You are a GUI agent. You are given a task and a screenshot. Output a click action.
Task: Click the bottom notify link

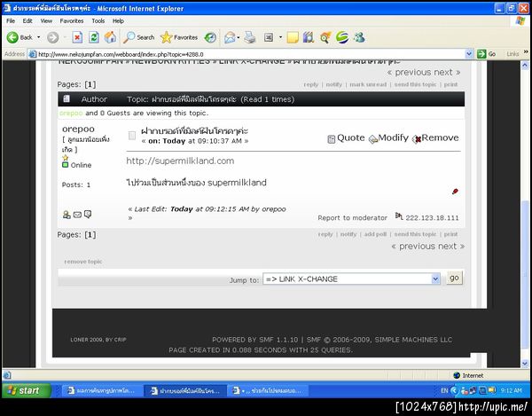click(x=348, y=234)
